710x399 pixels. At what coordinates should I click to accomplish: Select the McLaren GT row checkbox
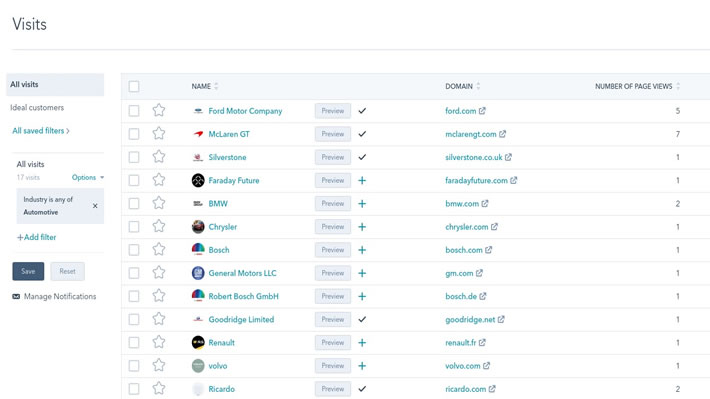point(134,134)
